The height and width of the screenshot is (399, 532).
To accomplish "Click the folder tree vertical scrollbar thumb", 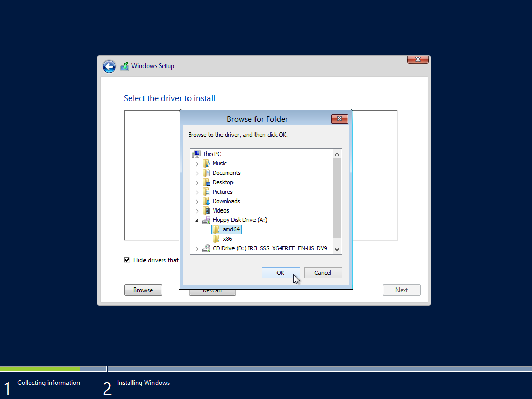I will (337, 198).
